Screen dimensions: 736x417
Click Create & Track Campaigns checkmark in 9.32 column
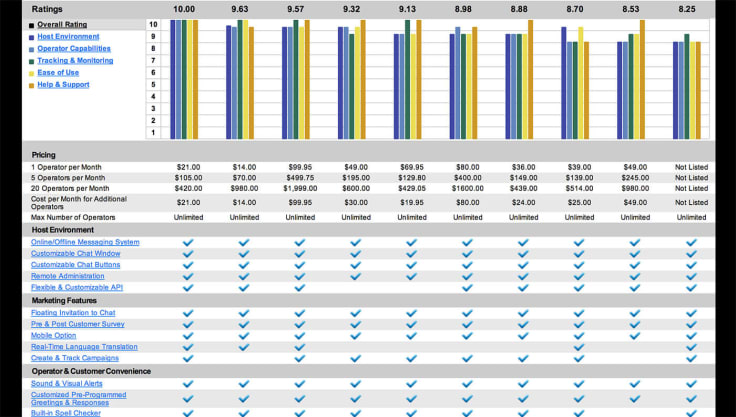356,358
